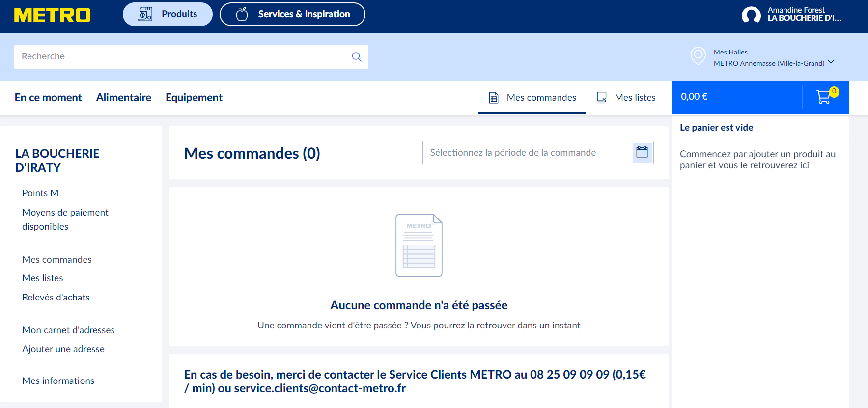This screenshot has height=408, width=868.
Task: Open the Produits section
Action: (168, 14)
